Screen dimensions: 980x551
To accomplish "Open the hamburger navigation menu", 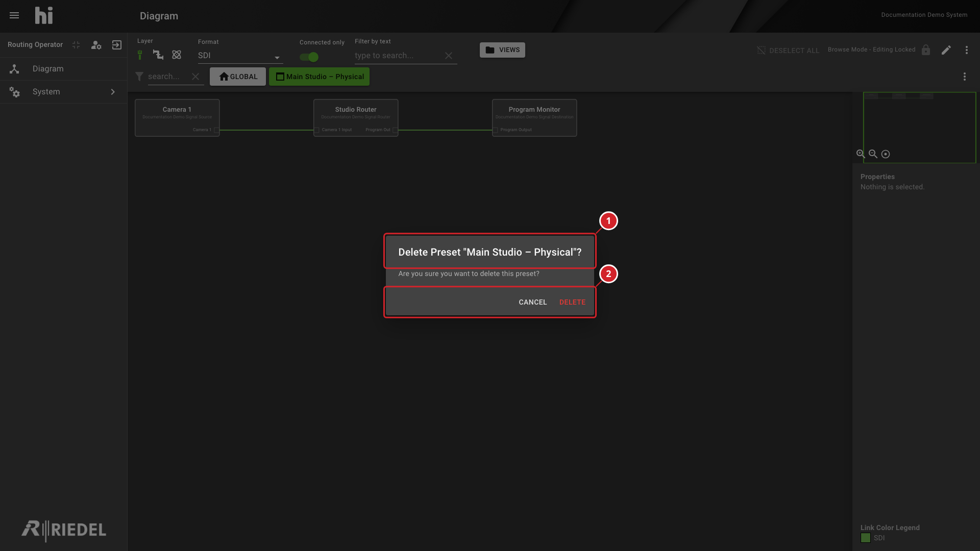I will 14,15.
